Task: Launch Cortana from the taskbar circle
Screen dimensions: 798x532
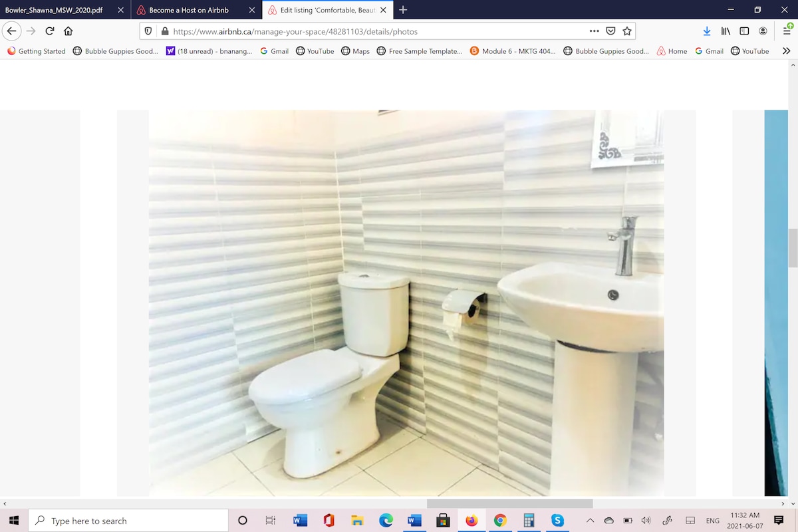Action: (x=243, y=521)
